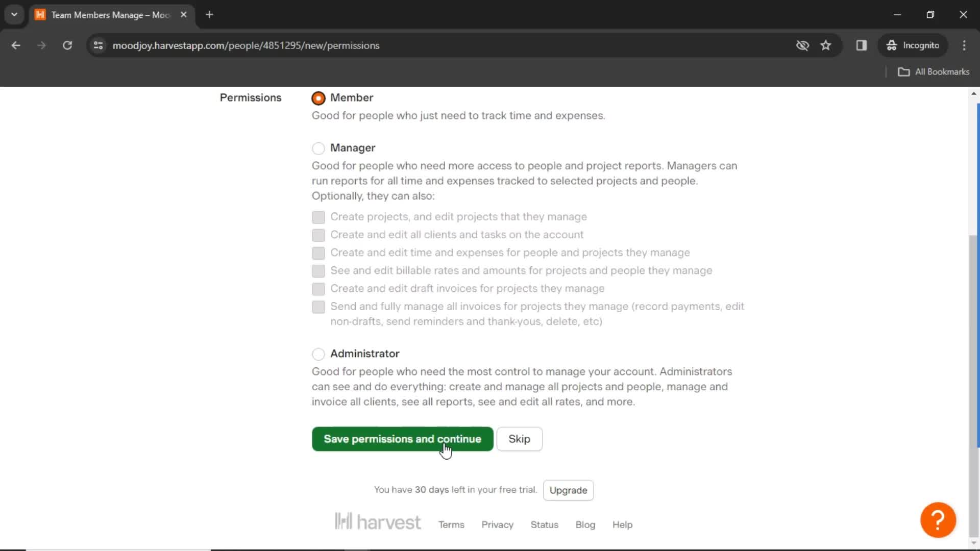Click the Skip button
This screenshot has height=551, width=980.
coord(520,439)
